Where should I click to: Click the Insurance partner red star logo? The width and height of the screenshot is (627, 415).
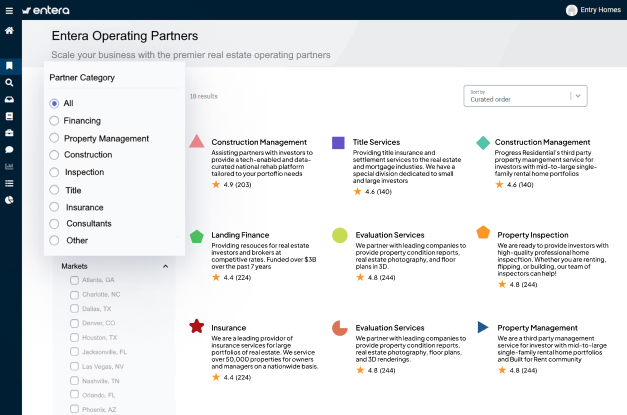coord(197,327)
